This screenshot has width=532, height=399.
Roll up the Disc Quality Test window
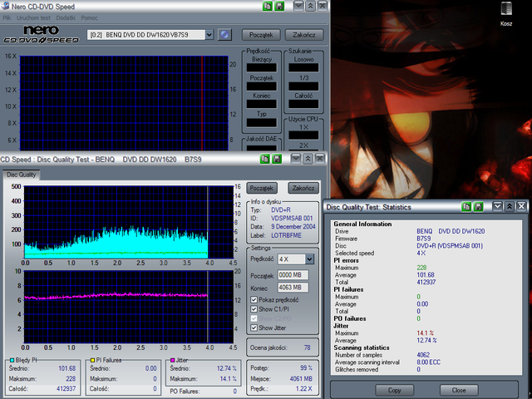coord(308,159)
